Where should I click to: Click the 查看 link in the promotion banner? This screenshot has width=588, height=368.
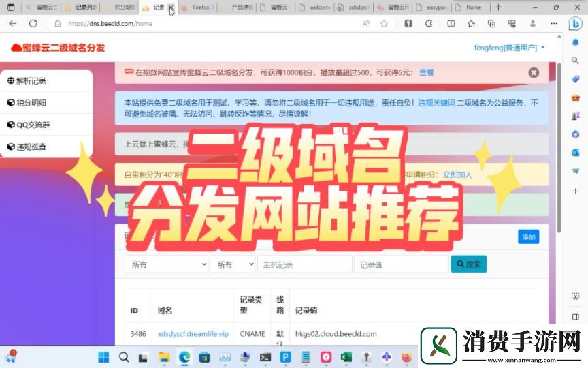(426, 72)
